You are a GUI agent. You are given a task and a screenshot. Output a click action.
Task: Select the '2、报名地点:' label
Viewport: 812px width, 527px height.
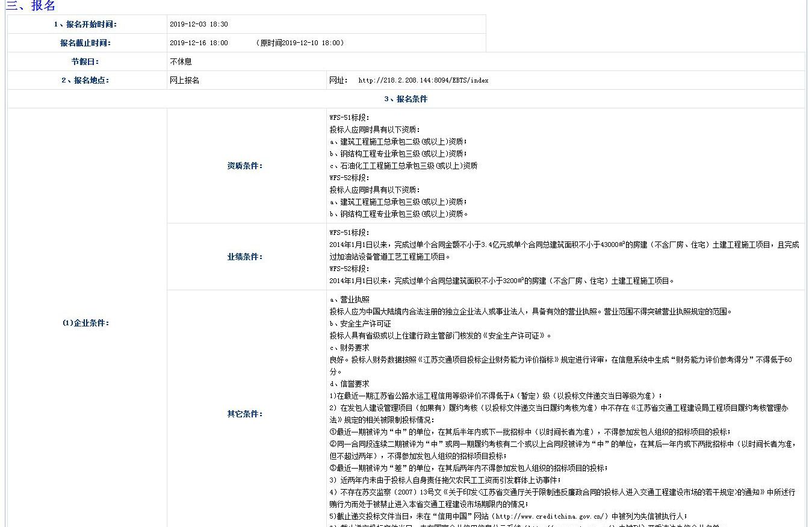[85, 80]
